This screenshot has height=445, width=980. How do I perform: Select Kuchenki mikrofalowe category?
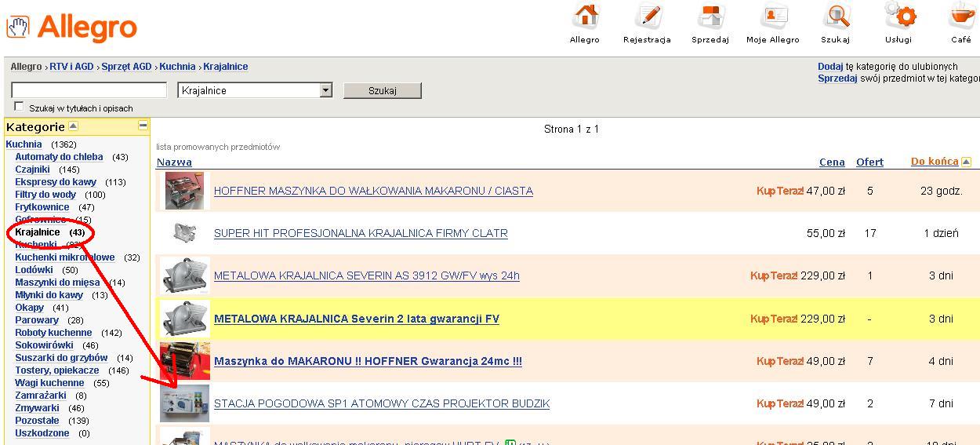point(65,257)
